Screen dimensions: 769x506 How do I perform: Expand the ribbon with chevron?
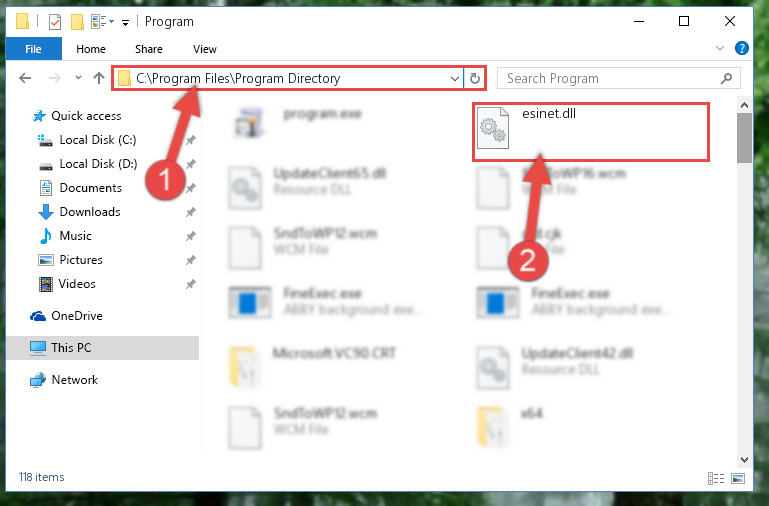[719, 48]
